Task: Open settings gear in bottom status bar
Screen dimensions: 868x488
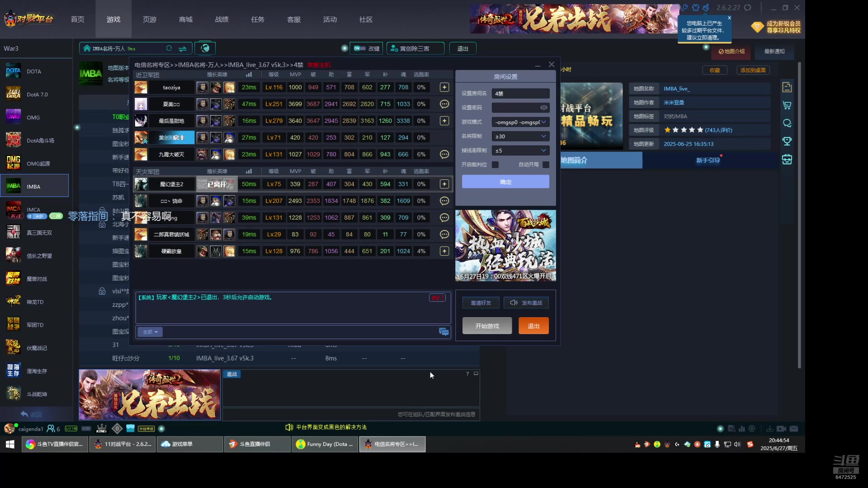Action: [x=752, y=428]
